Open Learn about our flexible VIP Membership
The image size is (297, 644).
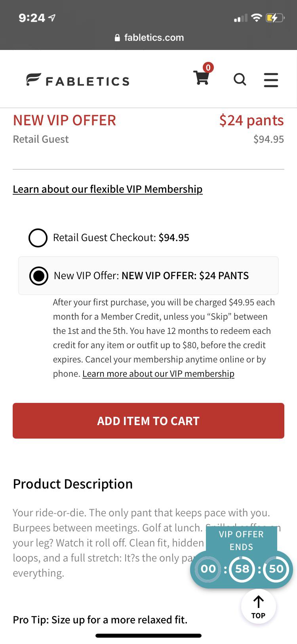pyautogui.click(x=107, y=189)
